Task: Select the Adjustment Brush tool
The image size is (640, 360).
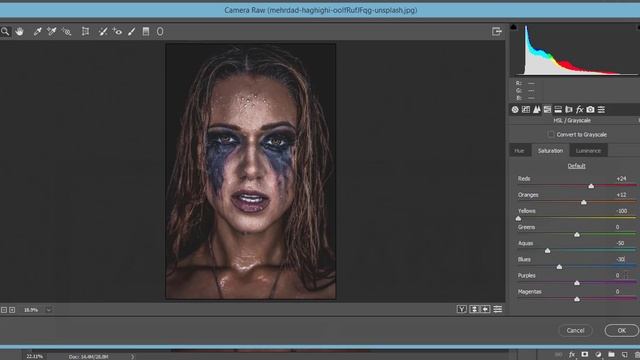Action: 131,31
